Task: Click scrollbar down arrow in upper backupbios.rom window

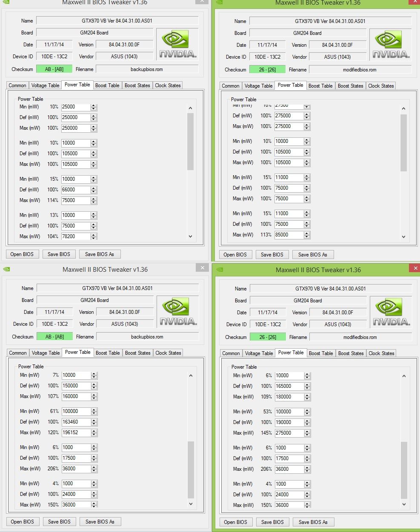Action: (x=190, y=236)
